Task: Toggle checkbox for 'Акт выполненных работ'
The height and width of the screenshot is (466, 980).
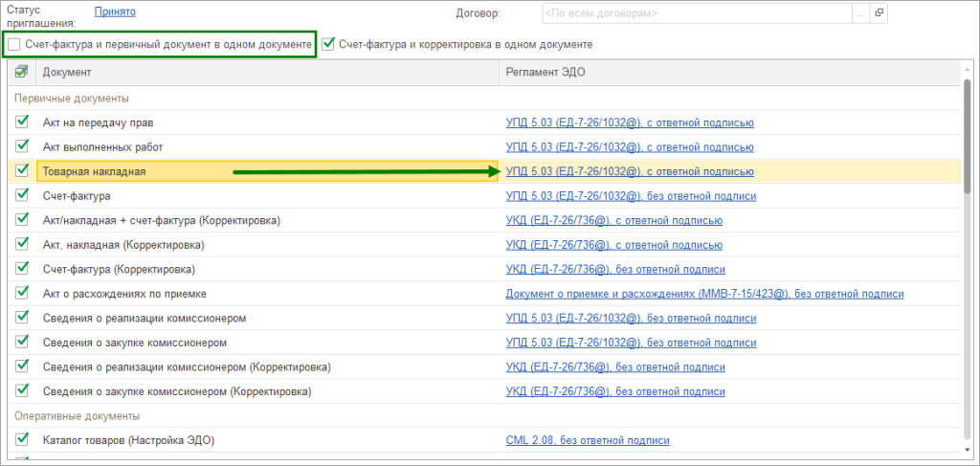Action: coord(22,147)
